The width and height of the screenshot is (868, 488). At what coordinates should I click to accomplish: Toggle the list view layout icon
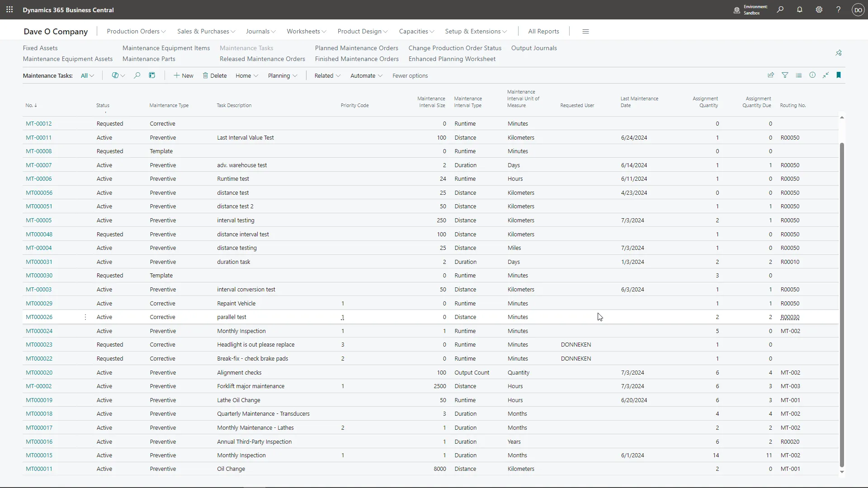798,75
